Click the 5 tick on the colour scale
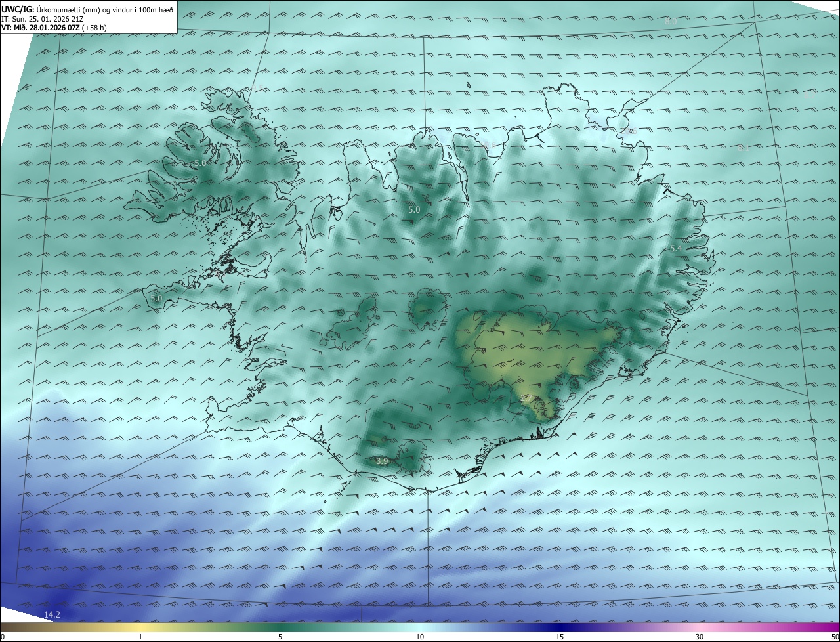 (x=280, y=637)
